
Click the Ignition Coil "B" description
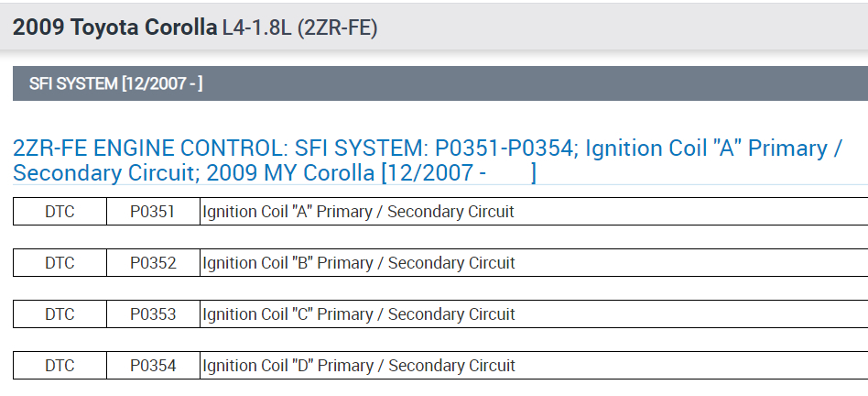coord(358,263)
